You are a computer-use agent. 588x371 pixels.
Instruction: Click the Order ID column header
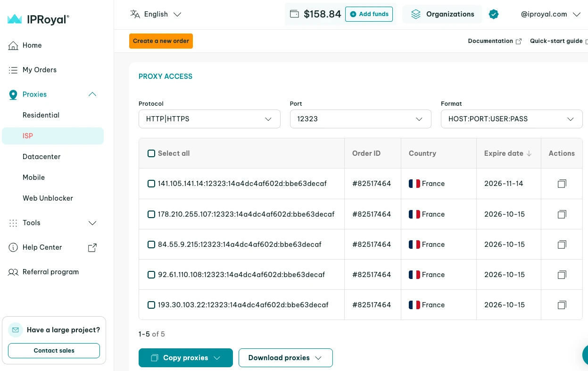pos(366,153)
